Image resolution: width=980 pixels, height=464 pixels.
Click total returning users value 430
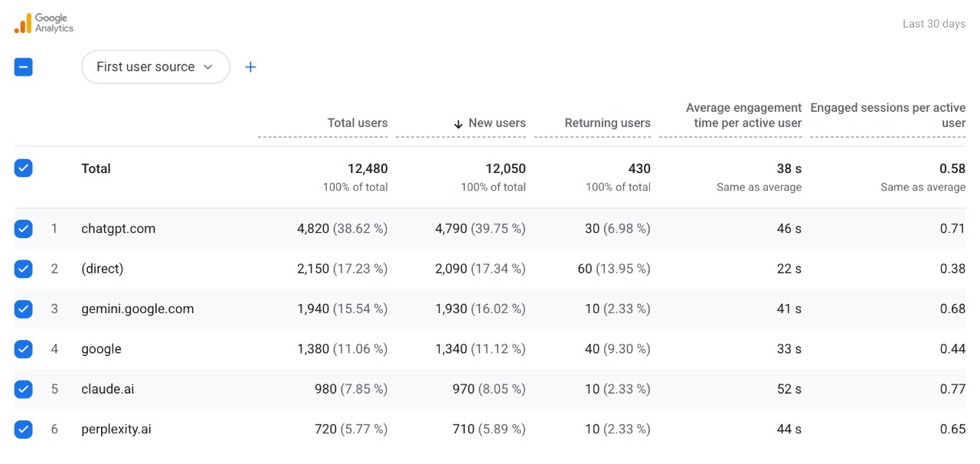tap(639, 168)
